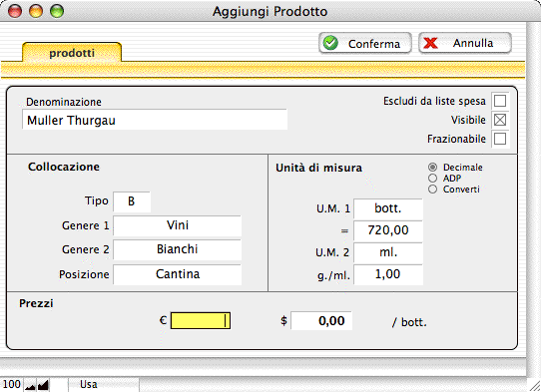Select the Decimale radio button
541x392 pixels.
tap(432, 168)
